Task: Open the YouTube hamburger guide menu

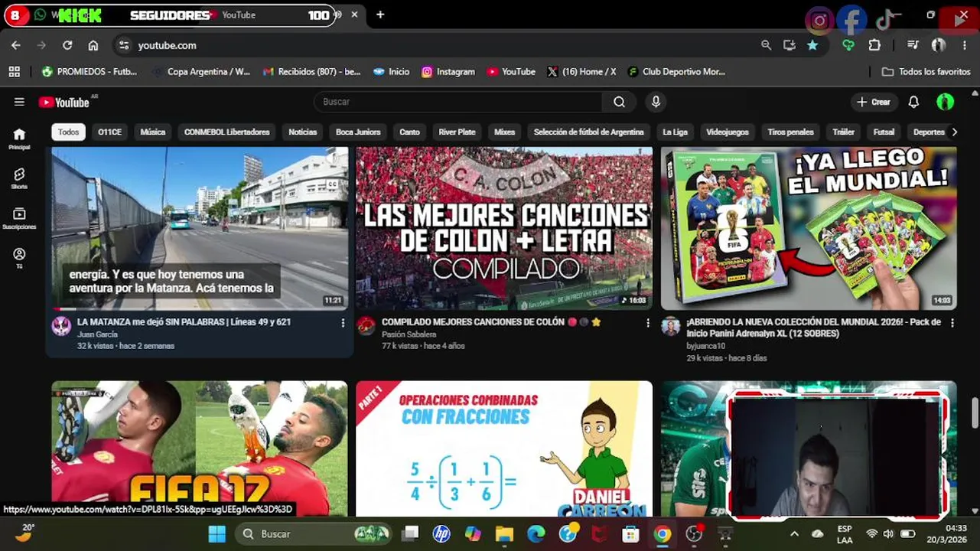Action: [19, 102]
